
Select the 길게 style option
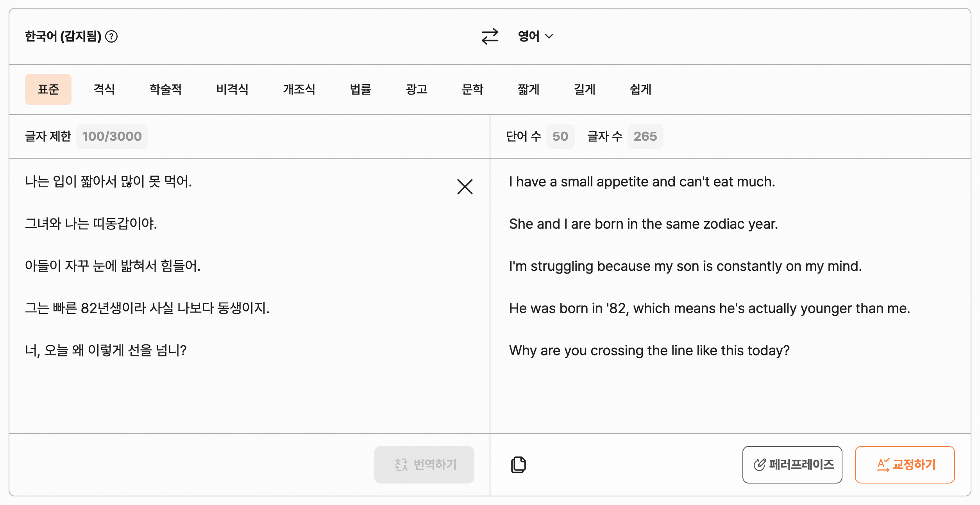[x=584, y=90]
